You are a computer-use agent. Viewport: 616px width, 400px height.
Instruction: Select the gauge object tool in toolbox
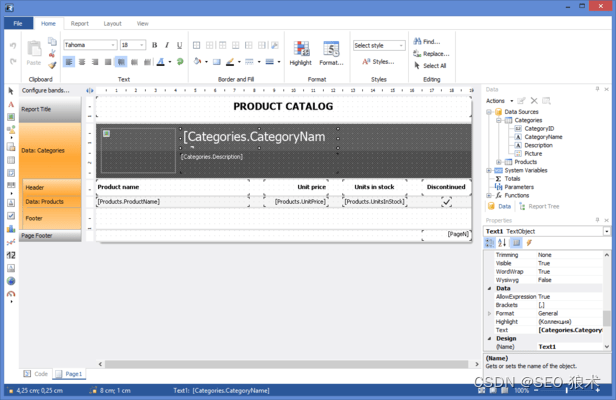[x=11, y=294]
